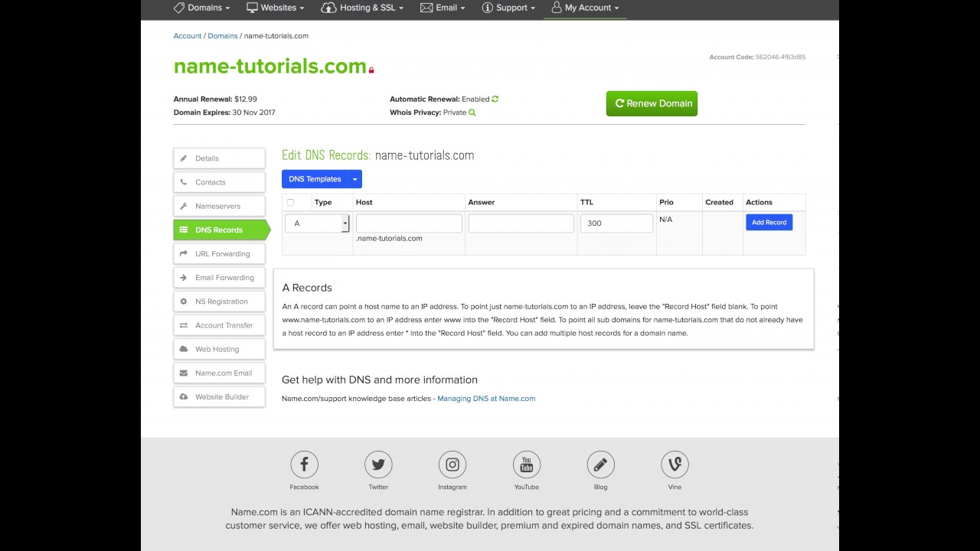
Task: Go to the NS Registration sidebar tab
Action: (220, 302)
